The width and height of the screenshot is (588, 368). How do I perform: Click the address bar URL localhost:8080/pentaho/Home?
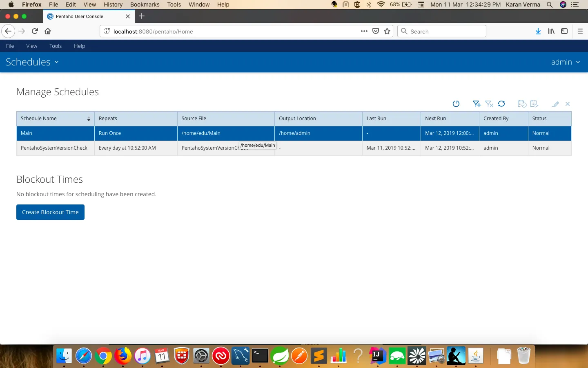coord(153,31)
